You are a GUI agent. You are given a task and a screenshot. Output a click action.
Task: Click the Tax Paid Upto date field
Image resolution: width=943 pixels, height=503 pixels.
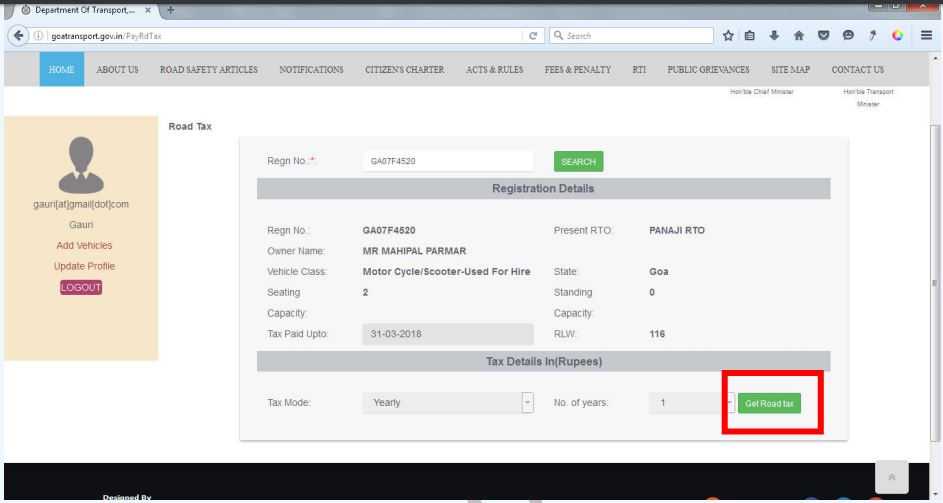(448, 334)
